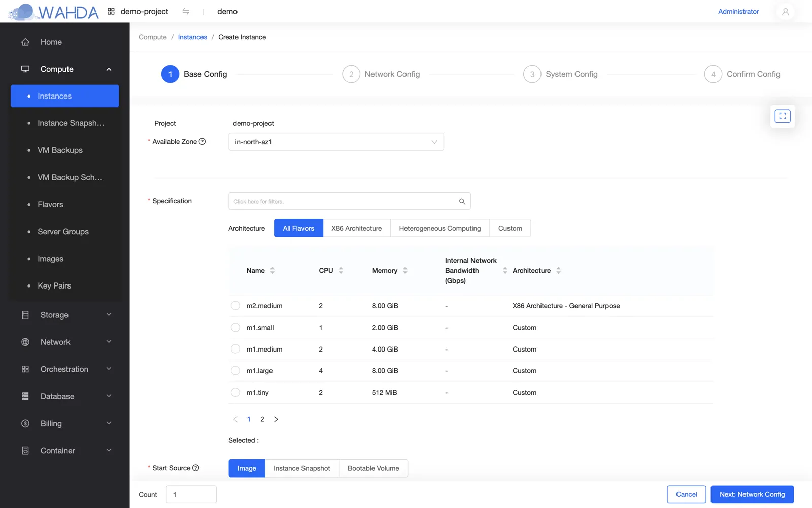Image resolution: width=812 pixels, height=508 pixels.
Task: Expand the Database menu chevron
Action: (109, 396)
